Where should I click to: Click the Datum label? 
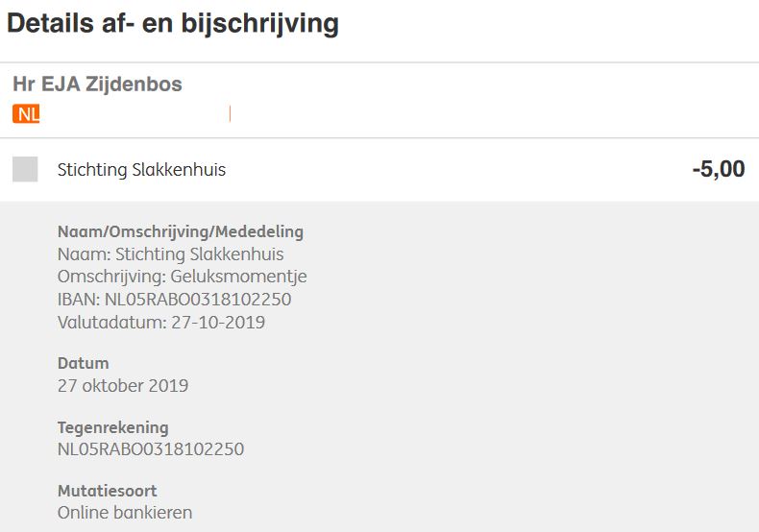pos(84,363)
